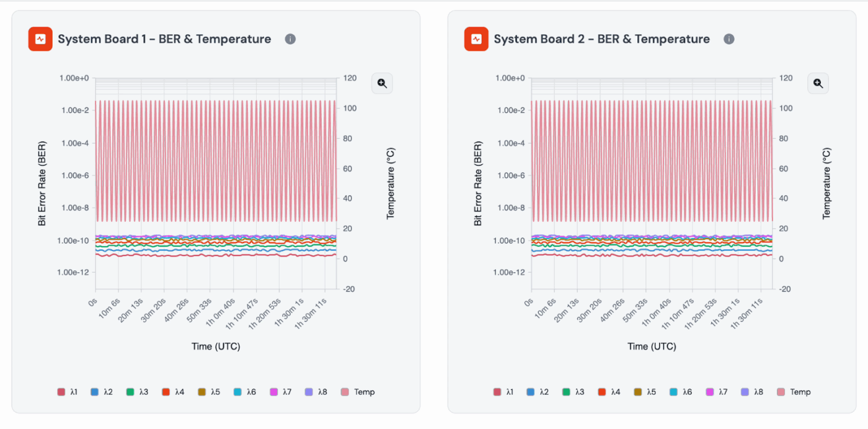Click λ4 red swatch in Board 1 legend
Viewport: 868px width, 429px height.
166,392
